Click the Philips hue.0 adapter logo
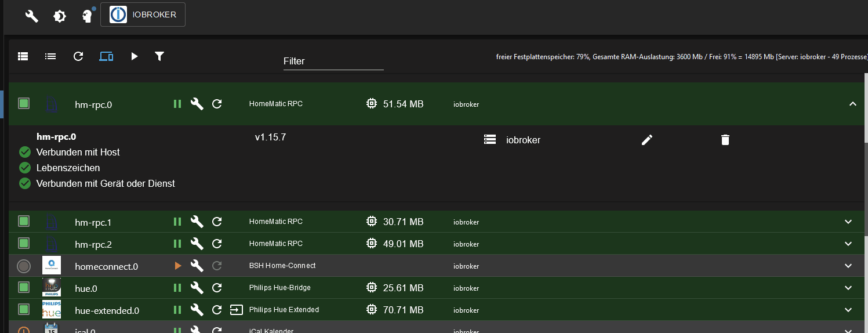Screen dimensions: 868x333 (52, 288)
